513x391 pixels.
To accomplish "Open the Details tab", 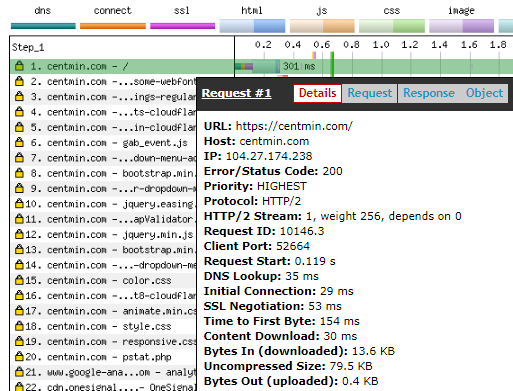I will point(317,93).
